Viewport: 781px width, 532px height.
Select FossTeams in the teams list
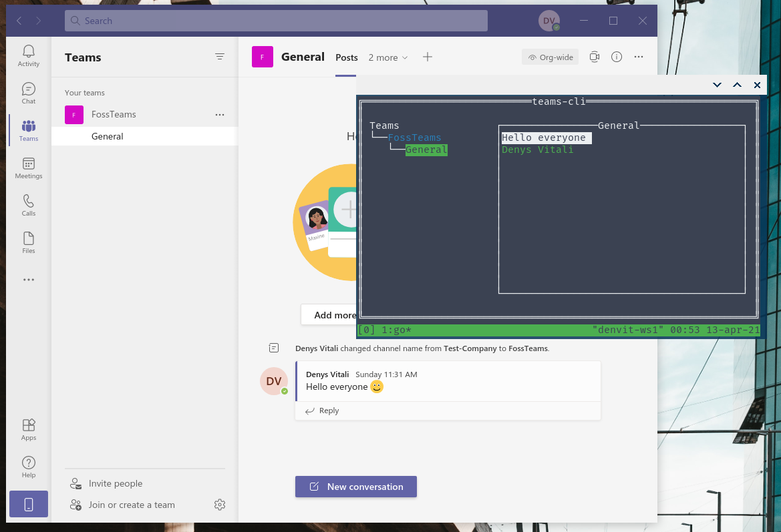[144, 114]
